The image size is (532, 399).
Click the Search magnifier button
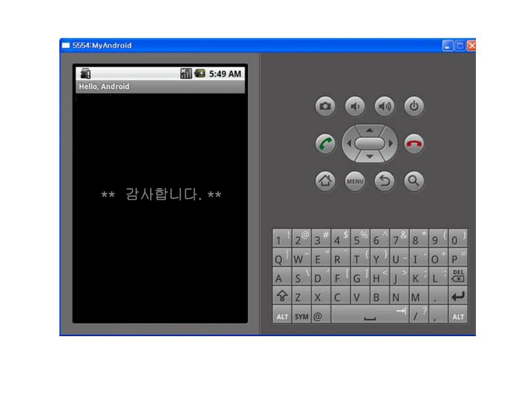[x=414, y=181]
